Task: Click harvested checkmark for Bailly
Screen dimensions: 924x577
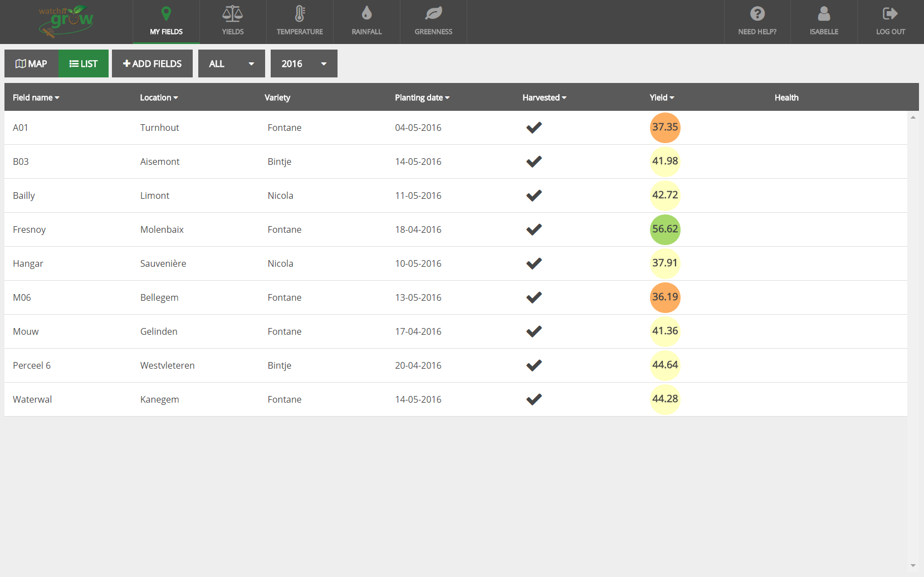Action: point(534,195)
